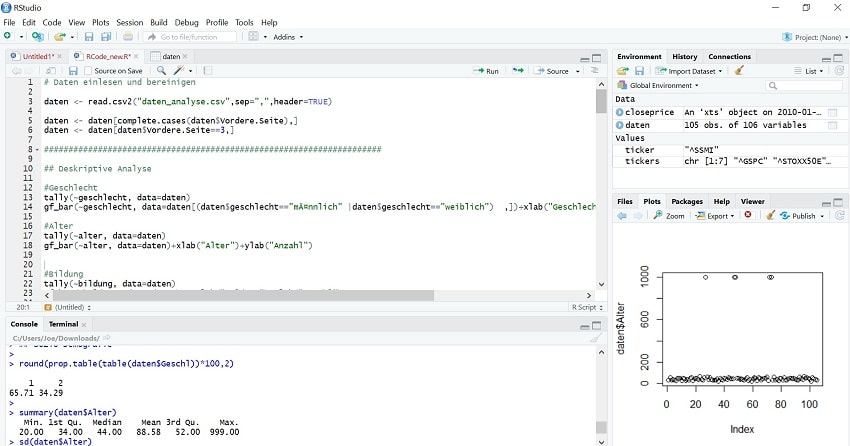Image resolution: width=850 pixels, height=446 pixels.
Task: Click save icon in the editor toolbar
Action: coord(73,71)
